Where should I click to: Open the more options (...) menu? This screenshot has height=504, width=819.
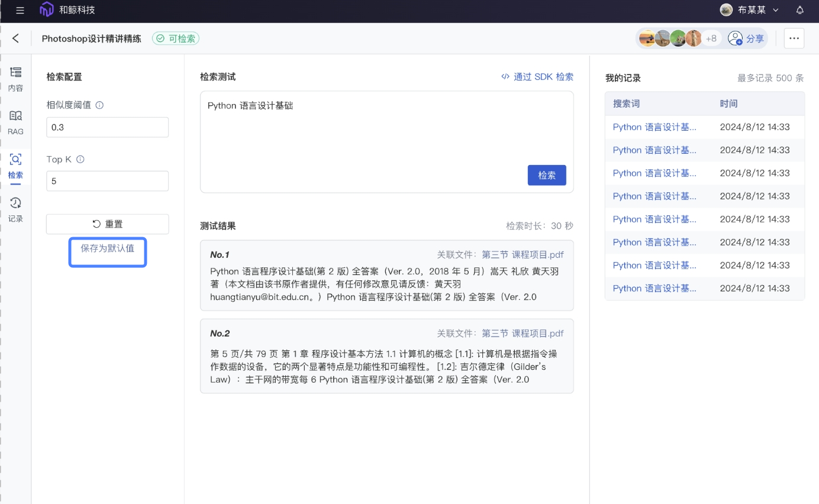coord(794,38)
